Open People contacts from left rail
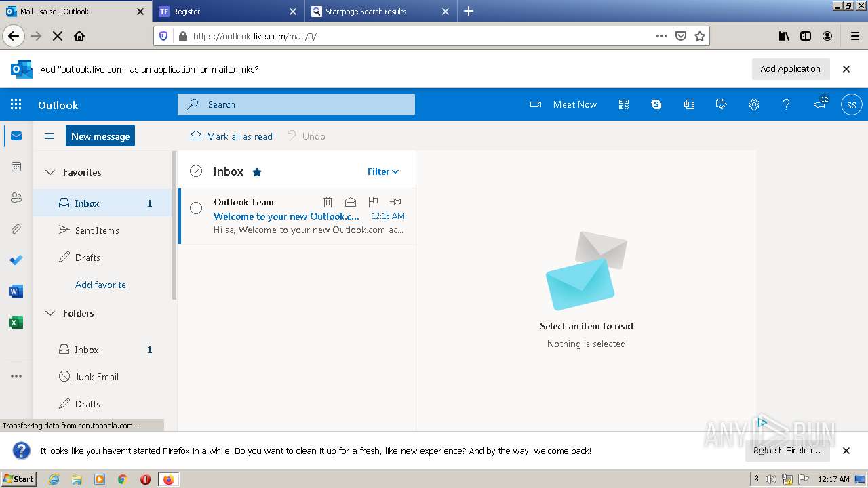The width and height of the screenshot is (868, 488). 16,198
